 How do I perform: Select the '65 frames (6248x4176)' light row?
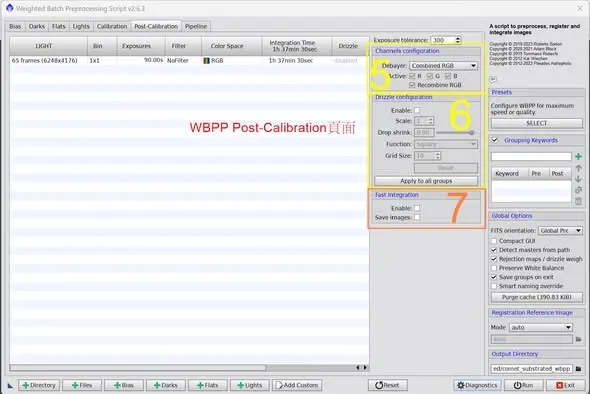pyautogui.click(x=189, y=61)
